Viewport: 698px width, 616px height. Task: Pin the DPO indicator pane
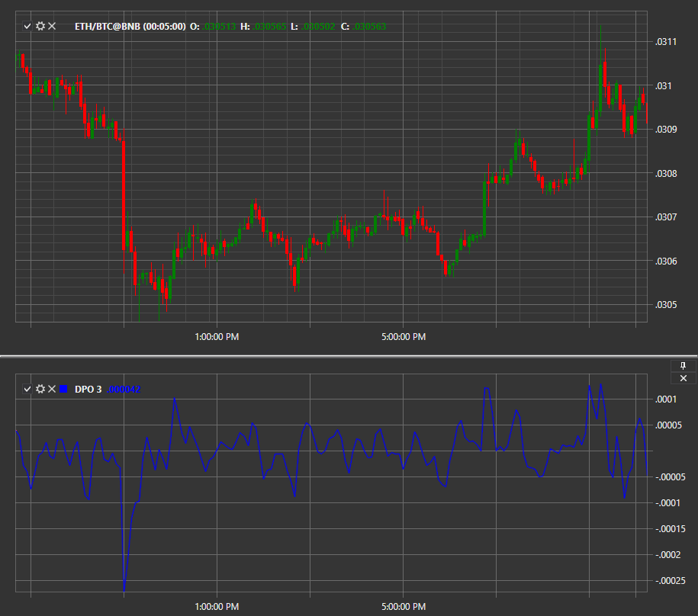[684, 366]
